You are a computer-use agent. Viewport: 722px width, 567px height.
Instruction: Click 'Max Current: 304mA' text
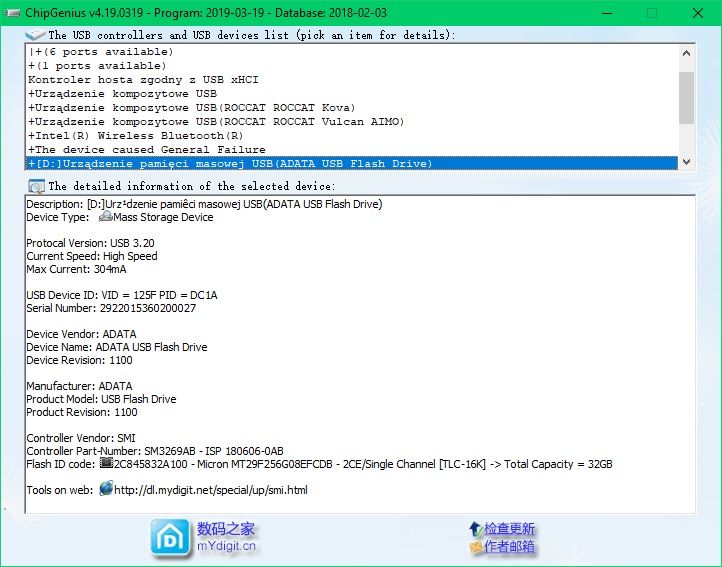click(x=76, y=269)
